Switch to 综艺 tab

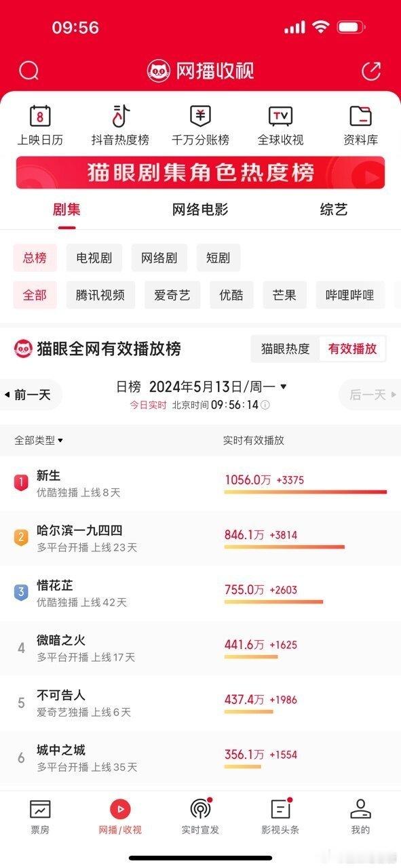pos(334,210)
